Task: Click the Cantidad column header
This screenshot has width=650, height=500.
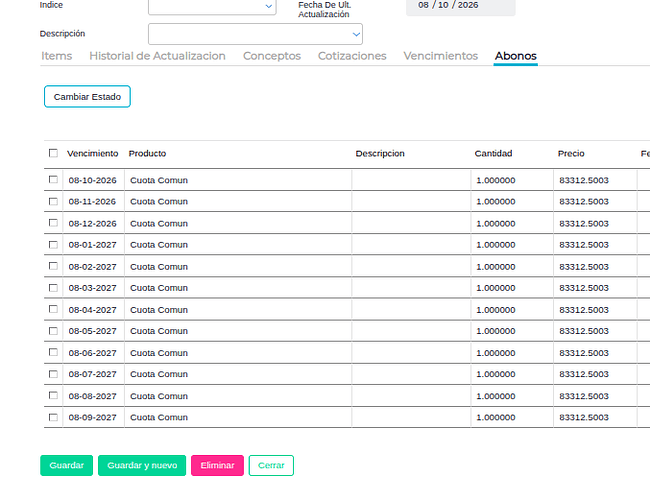Action: 493,153
